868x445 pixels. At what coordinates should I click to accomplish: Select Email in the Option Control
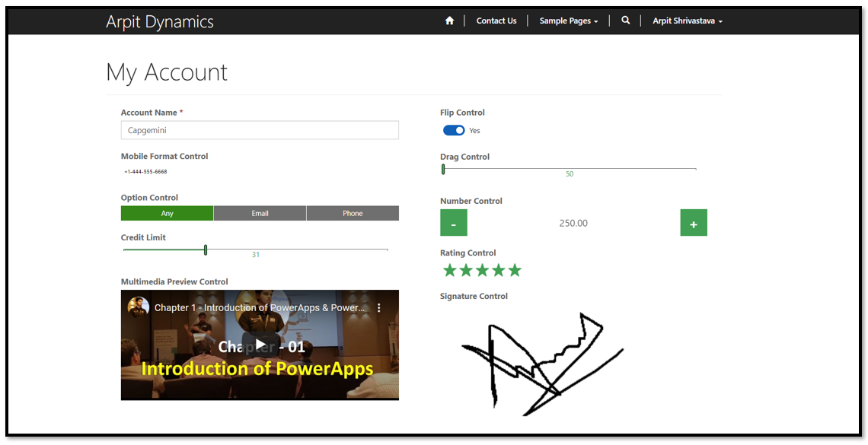[x=260, y=213]
